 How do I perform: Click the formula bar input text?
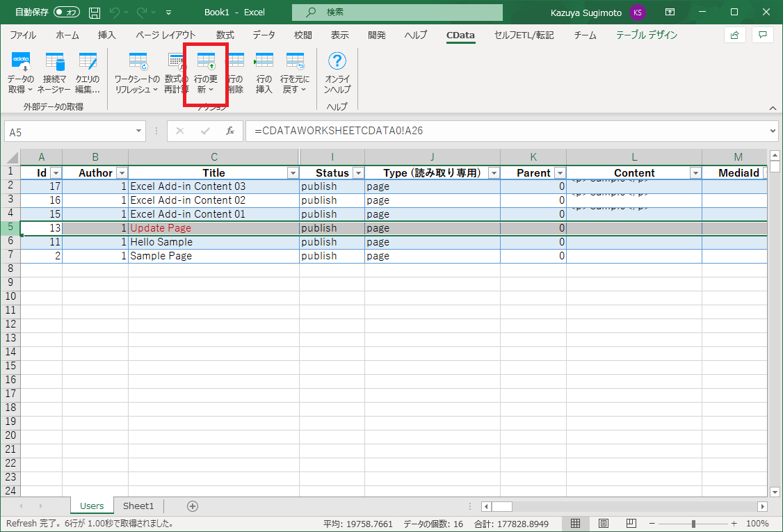(x=339, y=131)
